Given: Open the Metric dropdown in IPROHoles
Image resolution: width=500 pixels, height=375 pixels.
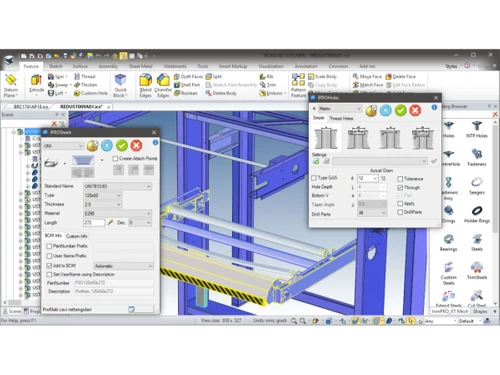Looking at the screenshot, I should [340, 108].
